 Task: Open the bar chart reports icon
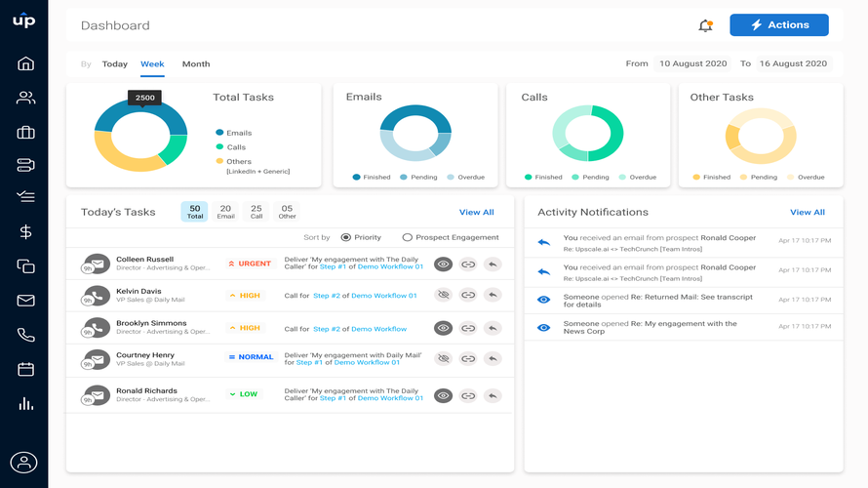coord(25,404)
